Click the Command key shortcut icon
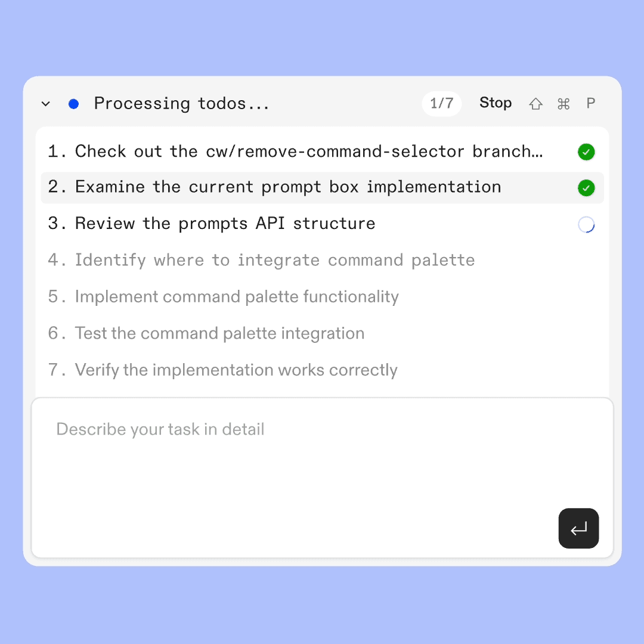The image size is (644, 644). tap(563, 104)
